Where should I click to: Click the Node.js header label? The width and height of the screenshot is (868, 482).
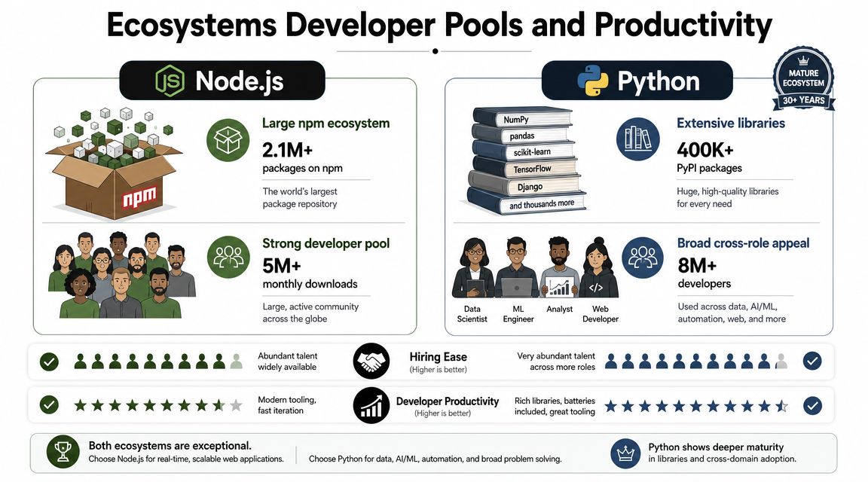[222, 81]
